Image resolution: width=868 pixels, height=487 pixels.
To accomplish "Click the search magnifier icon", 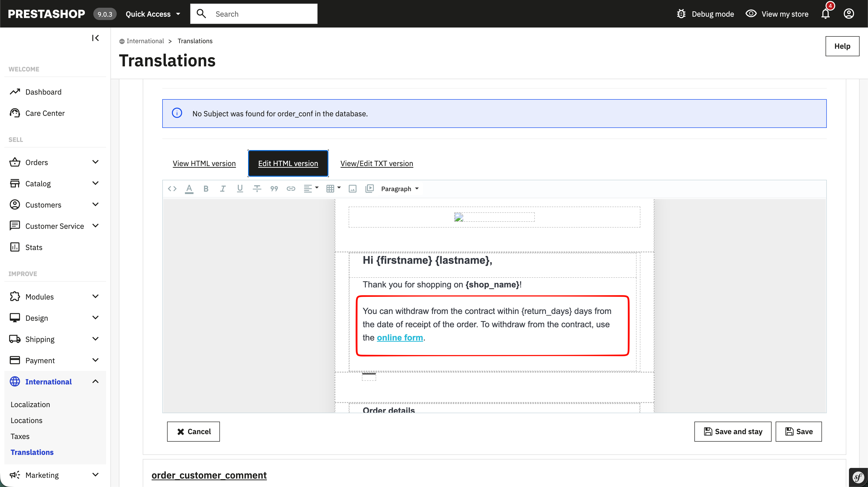I will [x=201, y=14].
